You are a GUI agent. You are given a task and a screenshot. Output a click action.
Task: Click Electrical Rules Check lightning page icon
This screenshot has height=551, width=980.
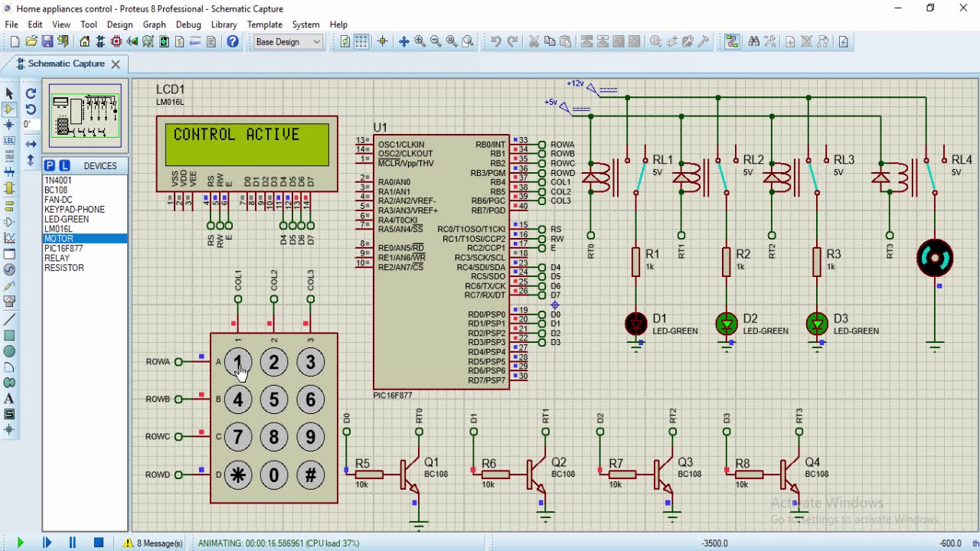coord(844,41)
